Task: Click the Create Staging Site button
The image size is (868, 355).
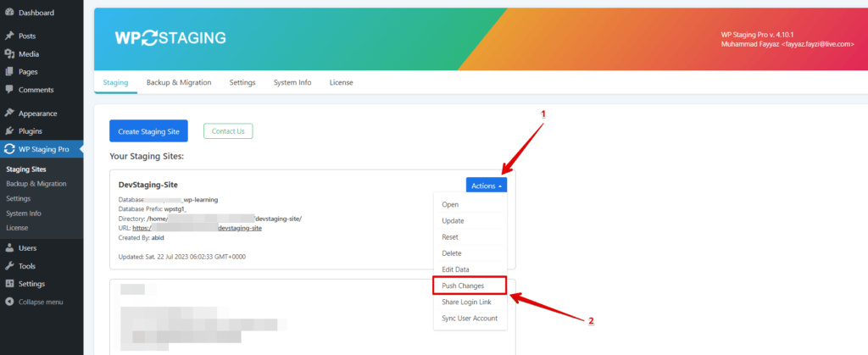Action: tap(148, 131)
